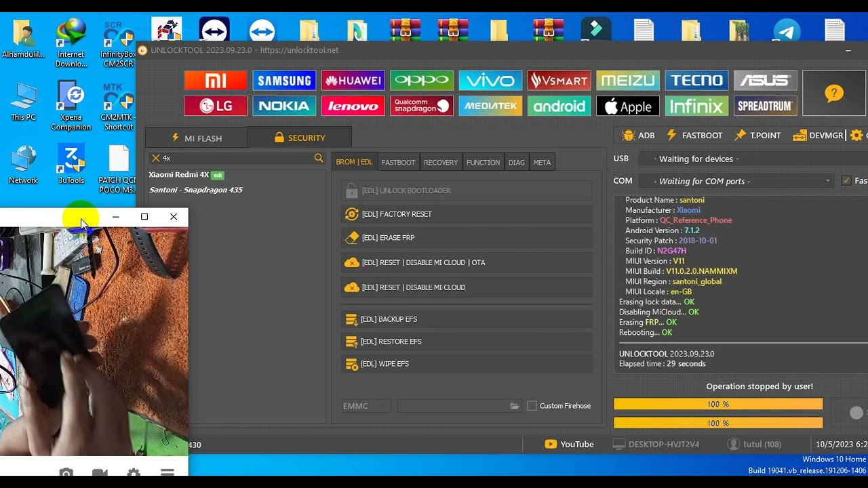Select the MediaTek brand tile
The width and height of the screenshot is (868, 488).
[x=490, y=106]
